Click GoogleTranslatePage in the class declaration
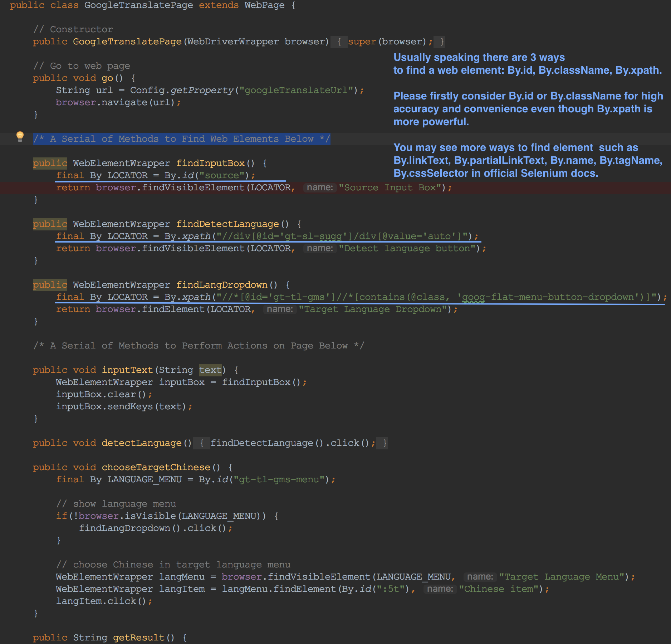This screenshot has height=644, width=671. click(x=138, y=5)
